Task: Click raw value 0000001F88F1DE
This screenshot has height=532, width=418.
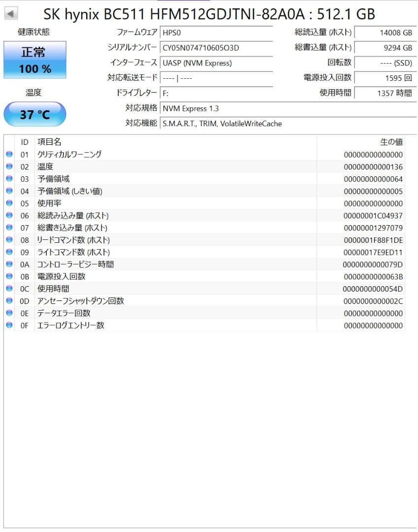Action: (x=373, y=240)
